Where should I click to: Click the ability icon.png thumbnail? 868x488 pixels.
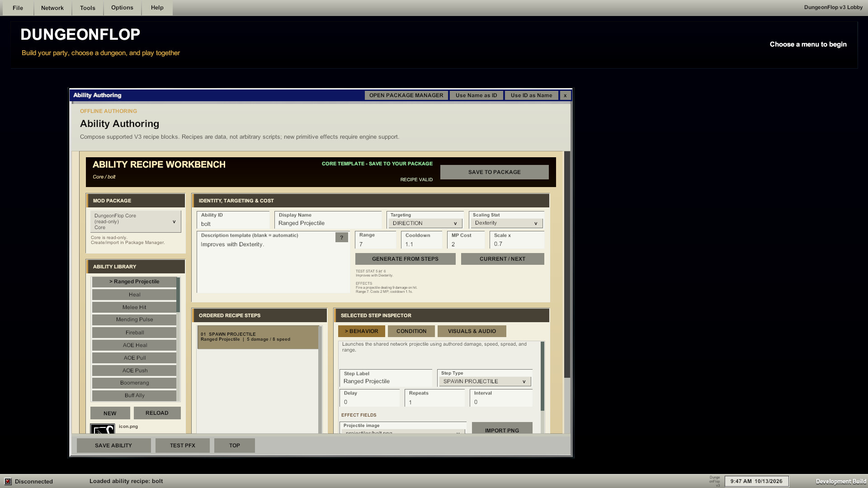(103, 428)
